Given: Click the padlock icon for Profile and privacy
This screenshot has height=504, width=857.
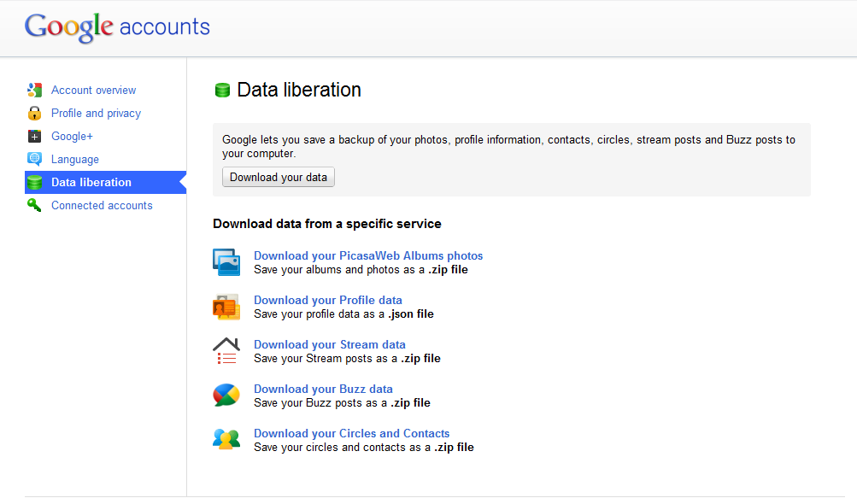Looking at the screenshot, I should click(x=34, y=113).
